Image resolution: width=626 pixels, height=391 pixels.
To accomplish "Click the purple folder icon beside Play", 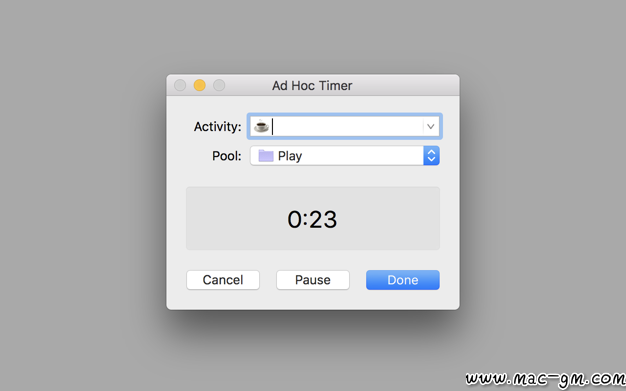I will pyautogui.click(x=265, y=156).
